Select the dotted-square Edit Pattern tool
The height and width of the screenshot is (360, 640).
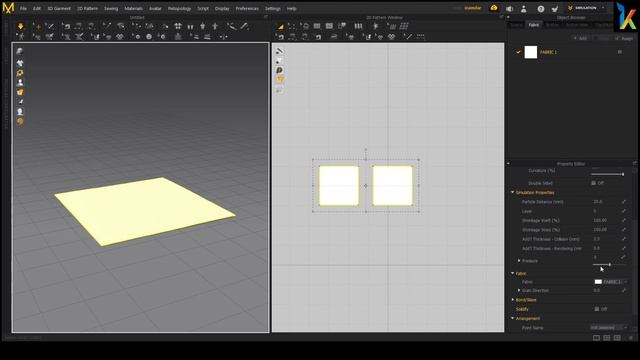(x=291, y=27)
